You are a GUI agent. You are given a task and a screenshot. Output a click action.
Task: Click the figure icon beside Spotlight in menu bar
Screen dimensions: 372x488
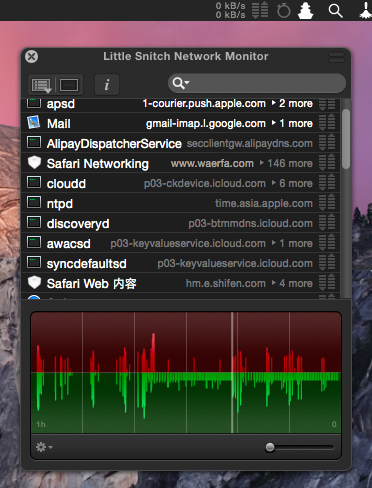305,10
